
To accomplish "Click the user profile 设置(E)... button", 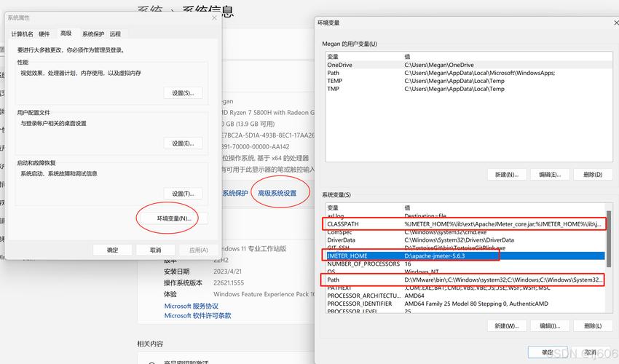I will pos(183,143).
